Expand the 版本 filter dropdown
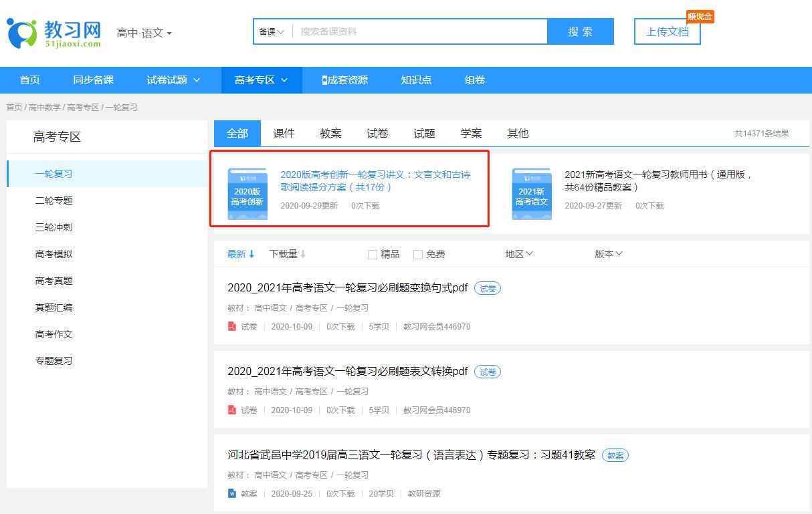Viewport: 812px width, 514px height. (x=608, y=254)
